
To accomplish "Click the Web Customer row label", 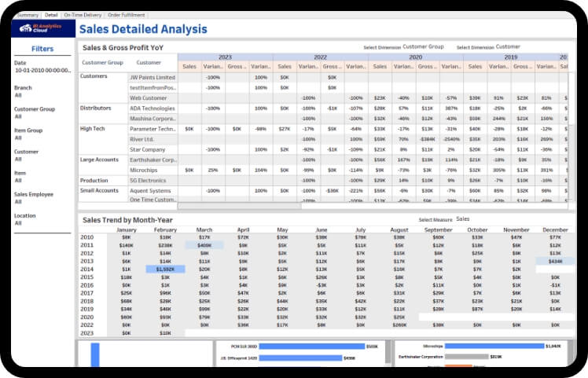I will [x=148, y=98].
